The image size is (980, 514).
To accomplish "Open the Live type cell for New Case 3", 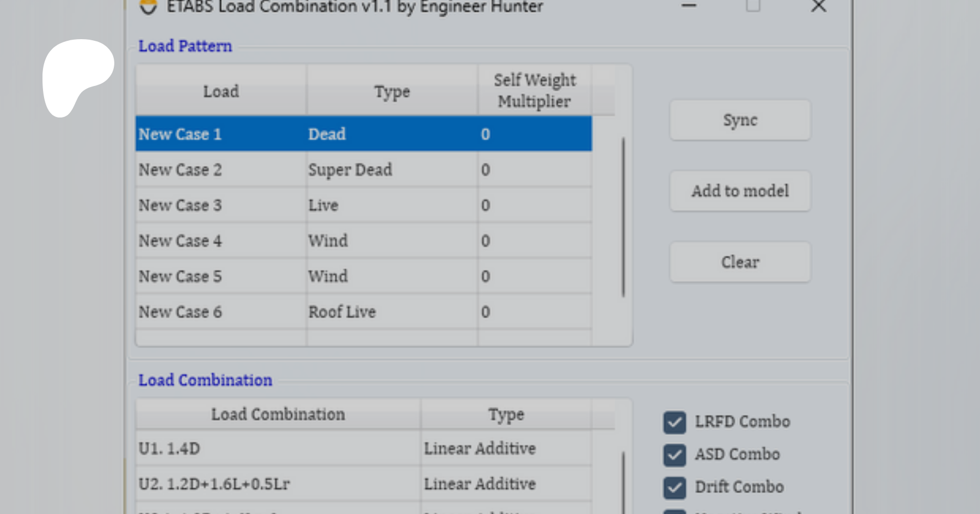I will (x=391, y=206).
